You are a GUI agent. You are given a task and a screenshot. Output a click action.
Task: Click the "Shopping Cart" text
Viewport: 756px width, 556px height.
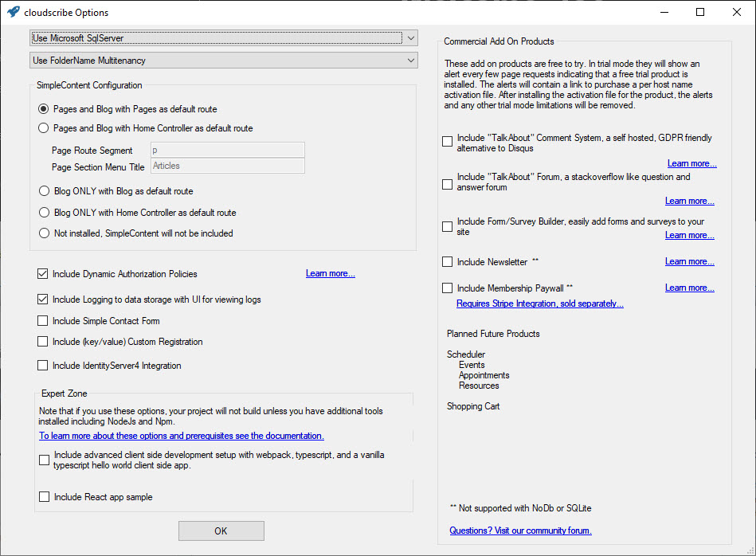point(473,406)
